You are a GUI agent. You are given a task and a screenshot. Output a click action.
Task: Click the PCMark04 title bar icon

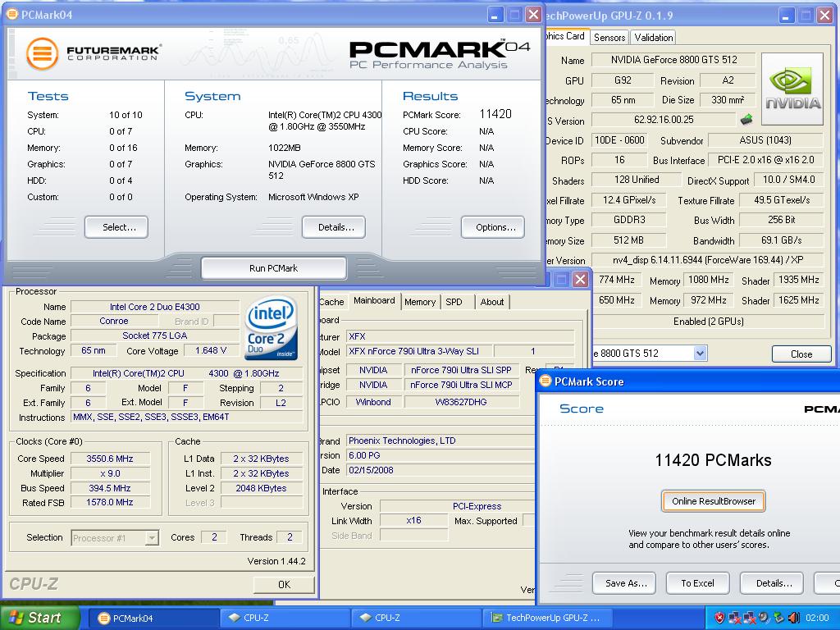pos(11,14)
